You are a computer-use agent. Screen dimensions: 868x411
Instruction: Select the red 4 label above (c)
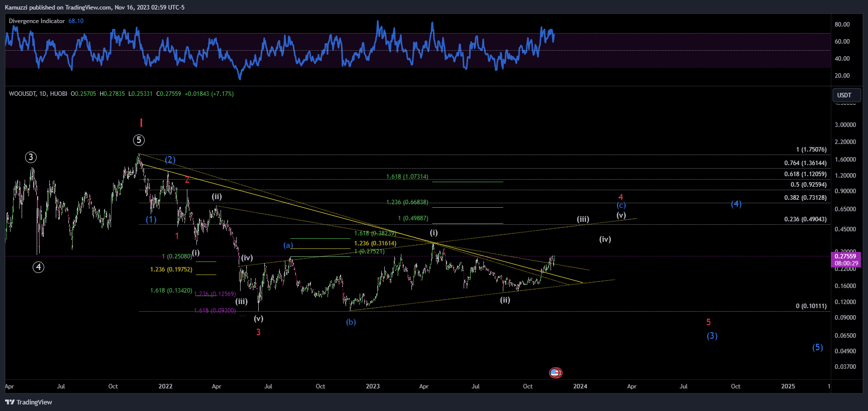coord(621,197)
